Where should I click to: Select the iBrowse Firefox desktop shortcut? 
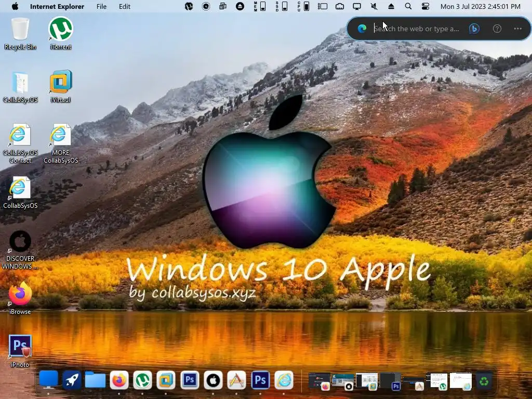[20, 298]
